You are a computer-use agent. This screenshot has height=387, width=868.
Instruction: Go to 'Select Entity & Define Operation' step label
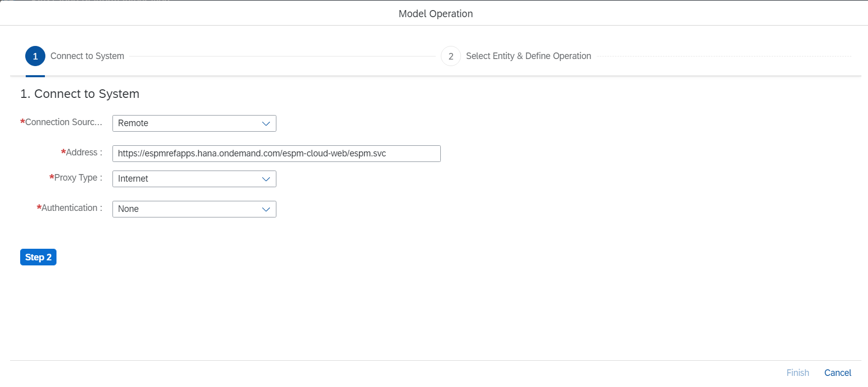[528, 56]
